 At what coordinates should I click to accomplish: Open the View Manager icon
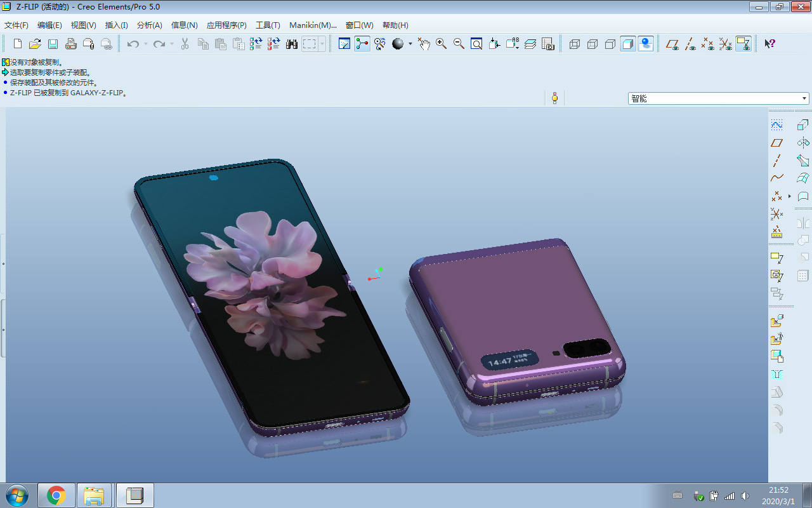548,44
